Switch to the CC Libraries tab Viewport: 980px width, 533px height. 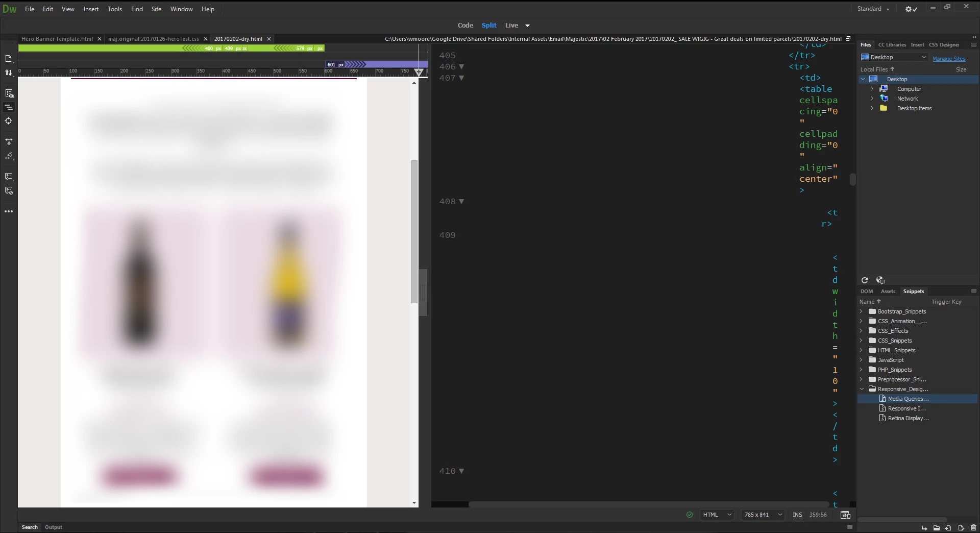point(892,45)
